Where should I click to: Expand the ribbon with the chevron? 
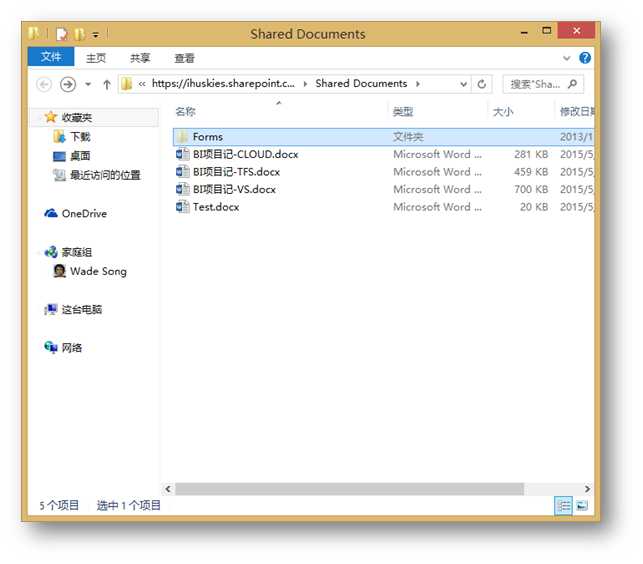coord(566,58)
